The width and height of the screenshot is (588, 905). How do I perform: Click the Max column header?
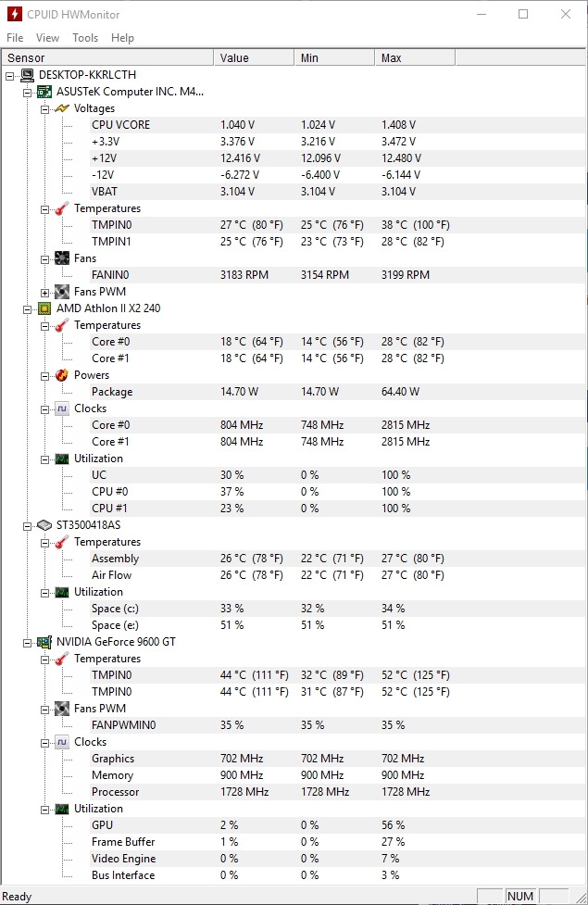(x=415, y=57)
